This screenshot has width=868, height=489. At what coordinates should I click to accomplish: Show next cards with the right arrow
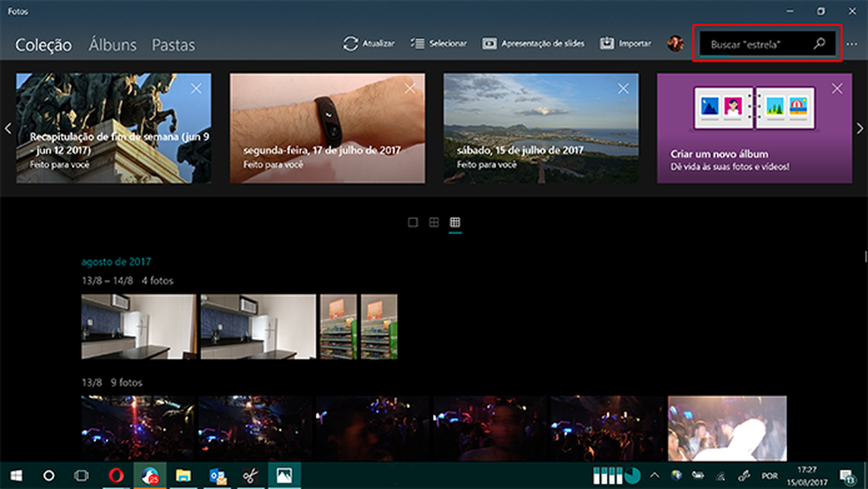point(860,129)
